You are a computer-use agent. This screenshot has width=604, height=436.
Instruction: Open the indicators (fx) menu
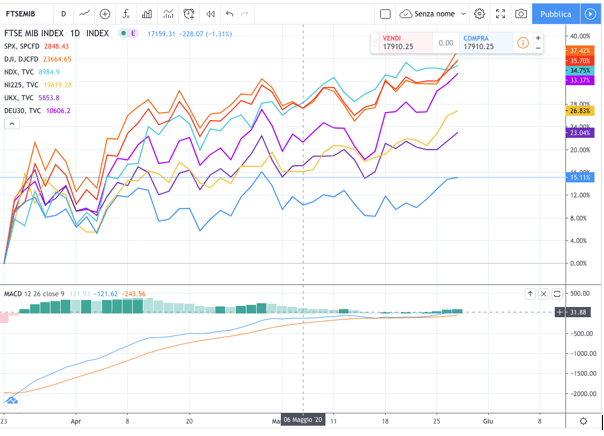(126, 14)
